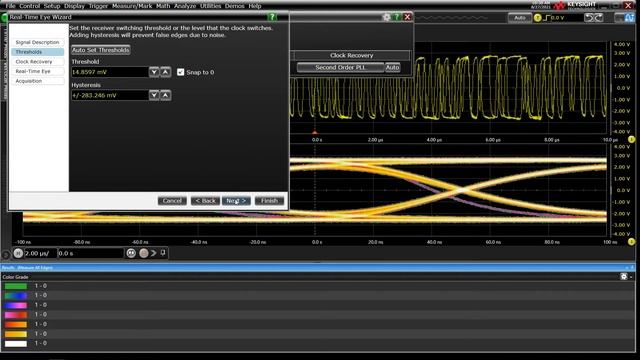Image resolution: width=640 pixels, height=360 pixels.
Task: Click the right chevron arrow icon
Action: [154, 253]
